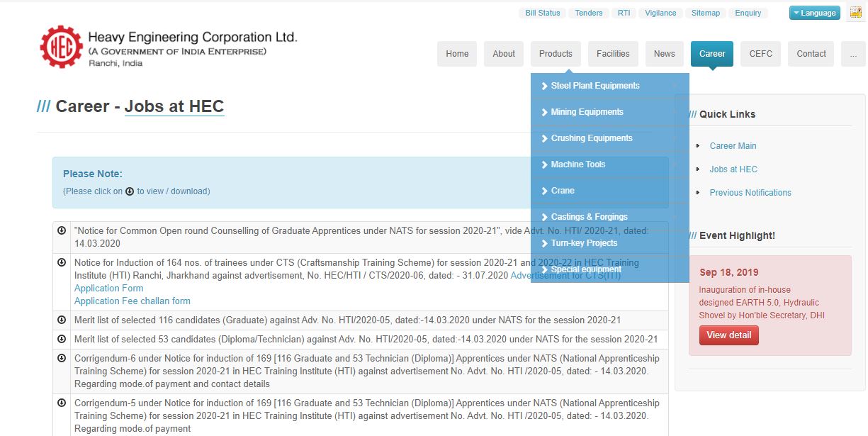Expand Castings & Forgings submenu
Screen dimensions: 868x436
tap(610, 217)
